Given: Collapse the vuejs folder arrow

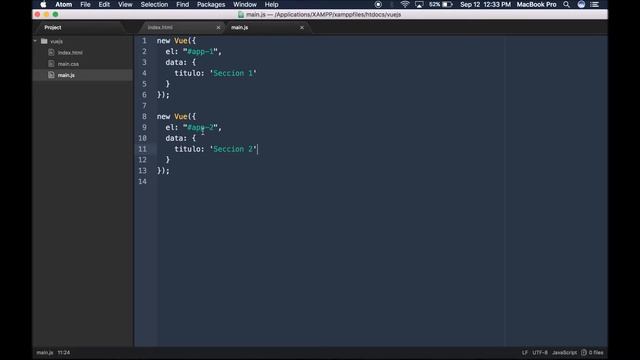Looking at the screenshot, I should pos(36,41).
